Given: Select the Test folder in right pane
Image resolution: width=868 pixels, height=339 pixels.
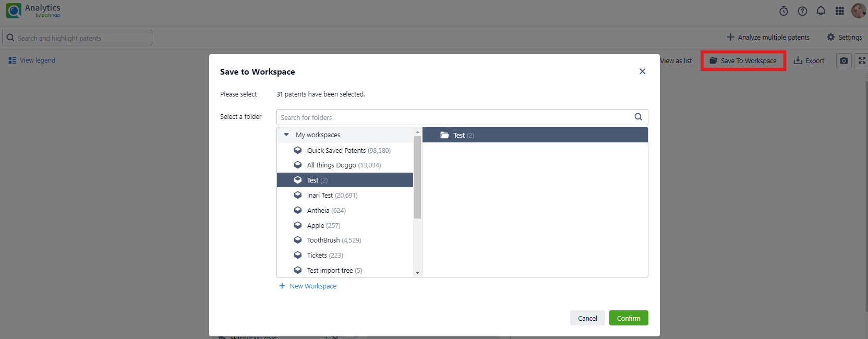Looking at the screenshot, I should 459,135.
